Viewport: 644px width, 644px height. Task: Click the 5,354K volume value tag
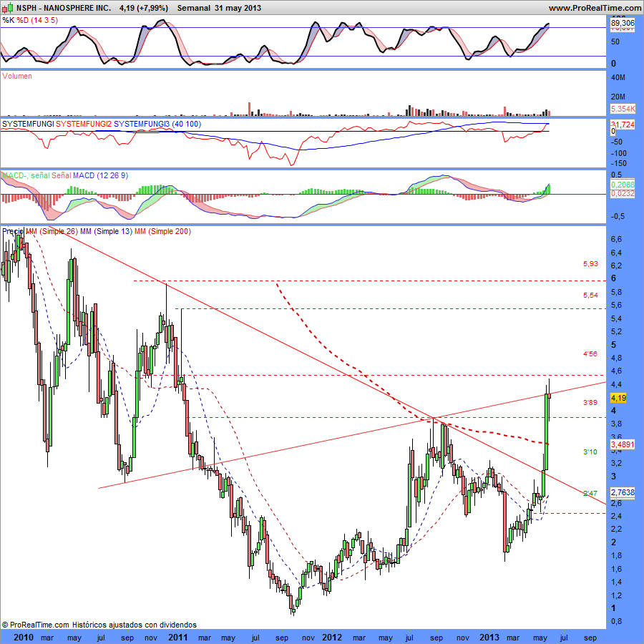[x=623, y=109]
